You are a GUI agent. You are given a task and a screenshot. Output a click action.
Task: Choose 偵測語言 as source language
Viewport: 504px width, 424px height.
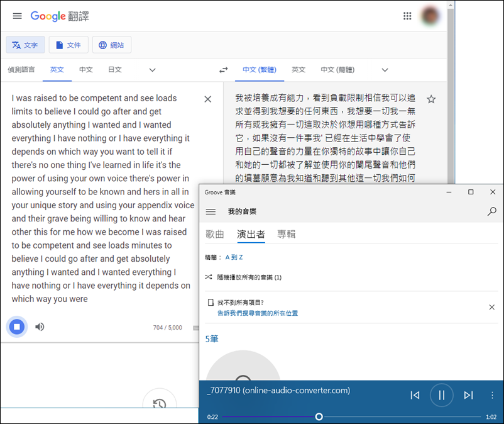21,69
